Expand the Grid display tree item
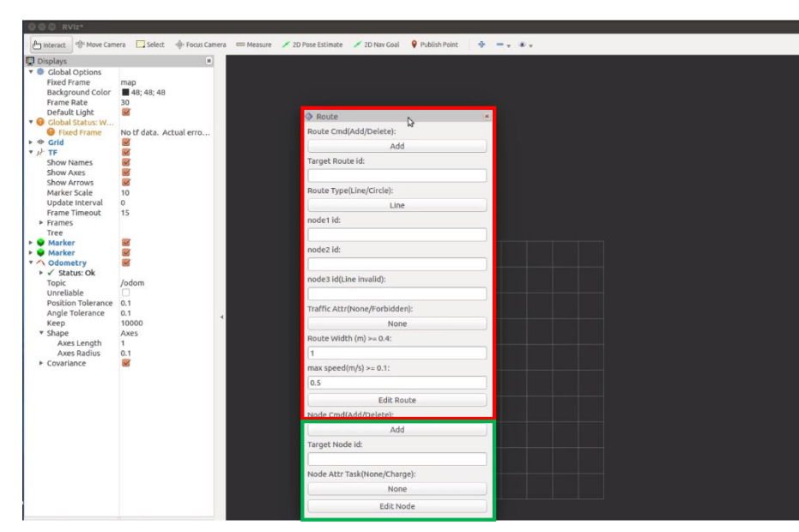 (x=31, y=142)
